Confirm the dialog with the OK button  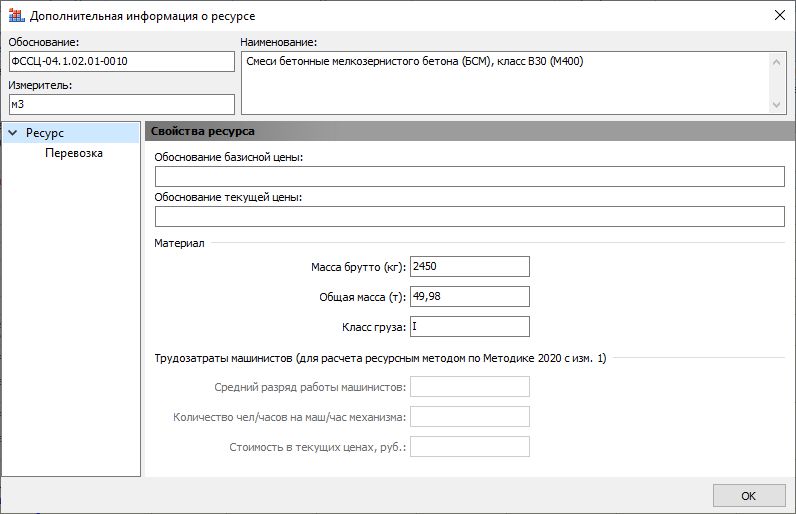pos(749,496)
